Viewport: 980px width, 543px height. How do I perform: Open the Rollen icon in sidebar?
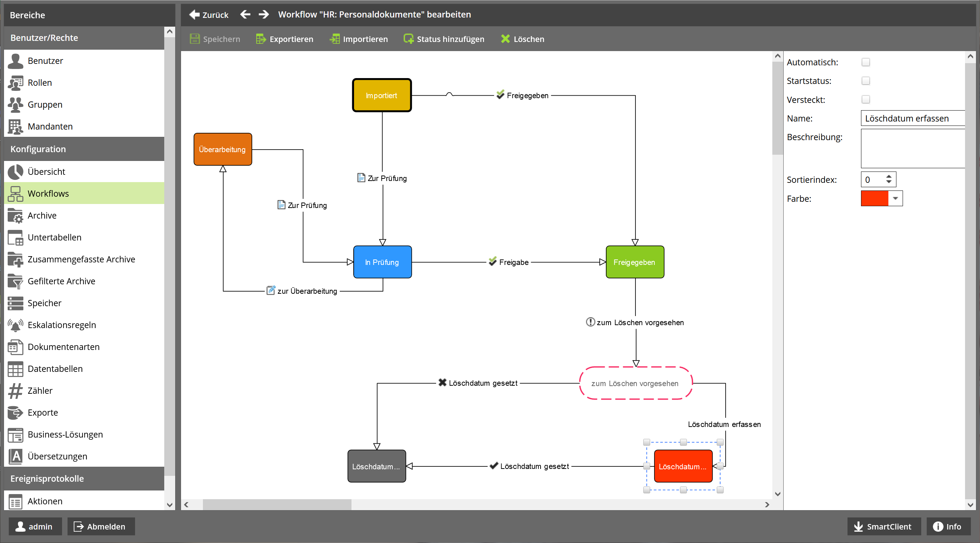(15, 82)
